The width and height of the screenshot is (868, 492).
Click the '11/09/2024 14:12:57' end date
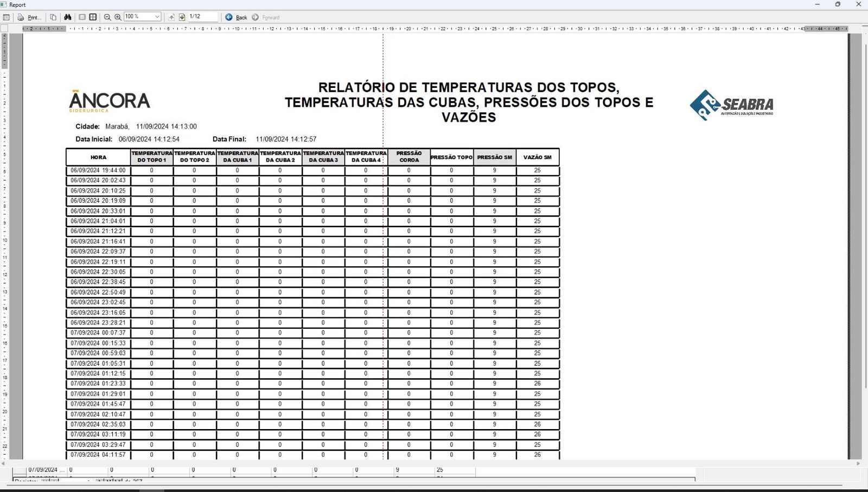coord(286,139)
